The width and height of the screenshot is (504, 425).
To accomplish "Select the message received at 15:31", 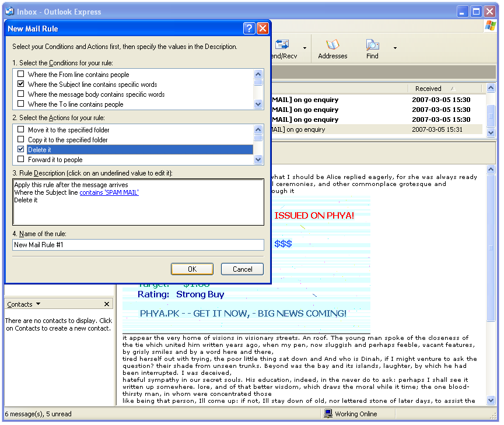I will click(x=377, y=129).
